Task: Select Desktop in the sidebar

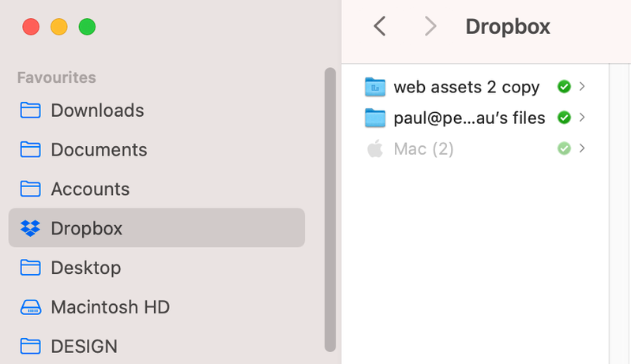Action: coord(85,268)
